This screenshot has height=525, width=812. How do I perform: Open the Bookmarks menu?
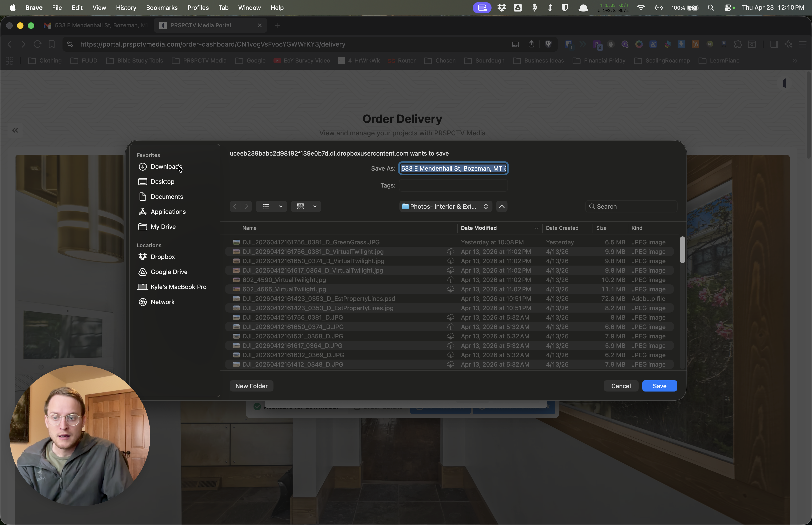point(161,8)
